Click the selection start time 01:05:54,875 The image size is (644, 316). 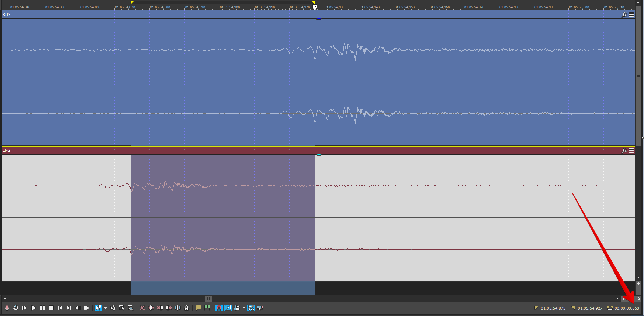[553, 308]
